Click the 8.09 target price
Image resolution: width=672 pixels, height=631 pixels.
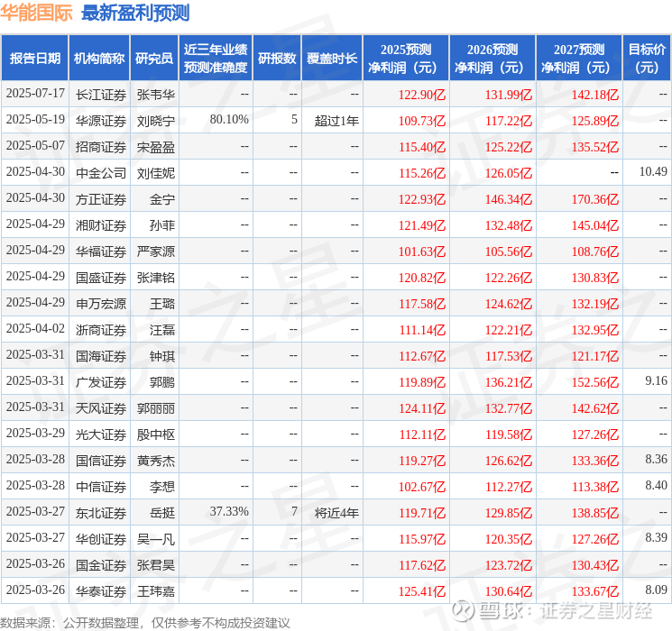click(656, 590)
